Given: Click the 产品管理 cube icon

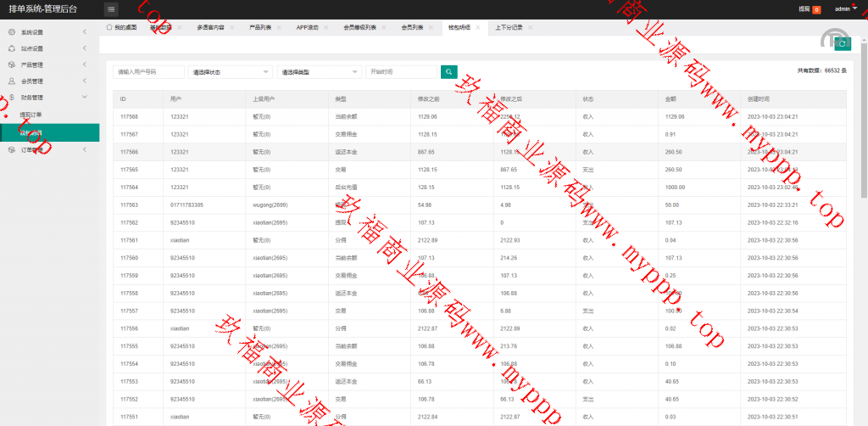Looking at the screenshot, I should click(12, 64).
